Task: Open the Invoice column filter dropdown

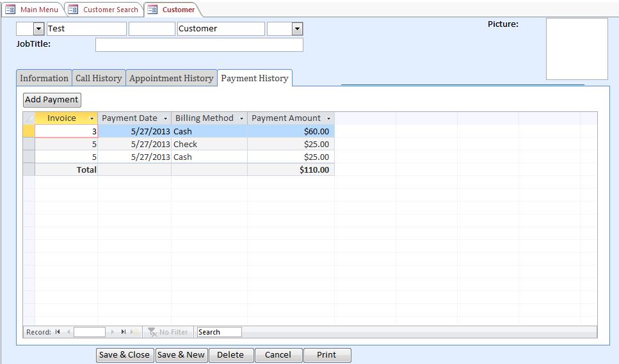Action: 92,118
